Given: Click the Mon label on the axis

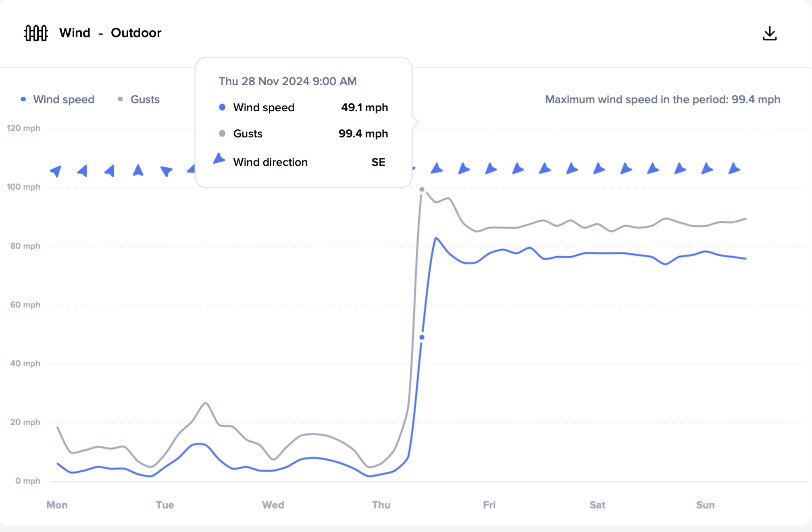Looking at the screenshot, I should click(57, 505).
